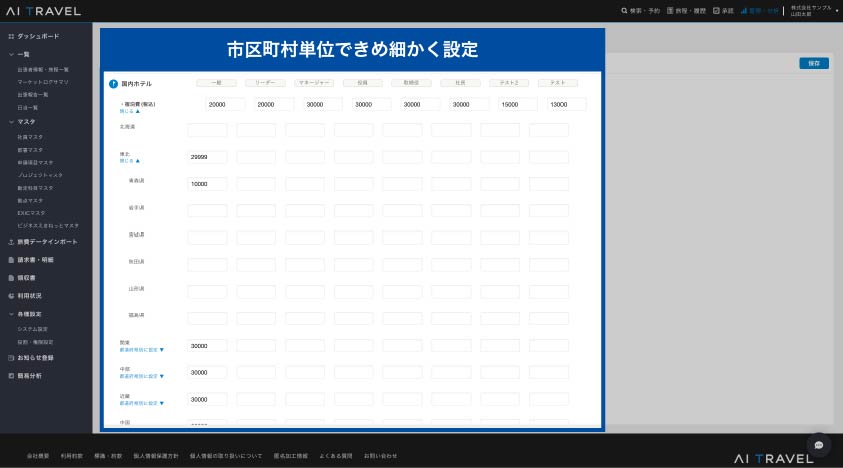Open the chat bubble support widget
This screenshot has width=843, height=468.
(819, 445)
